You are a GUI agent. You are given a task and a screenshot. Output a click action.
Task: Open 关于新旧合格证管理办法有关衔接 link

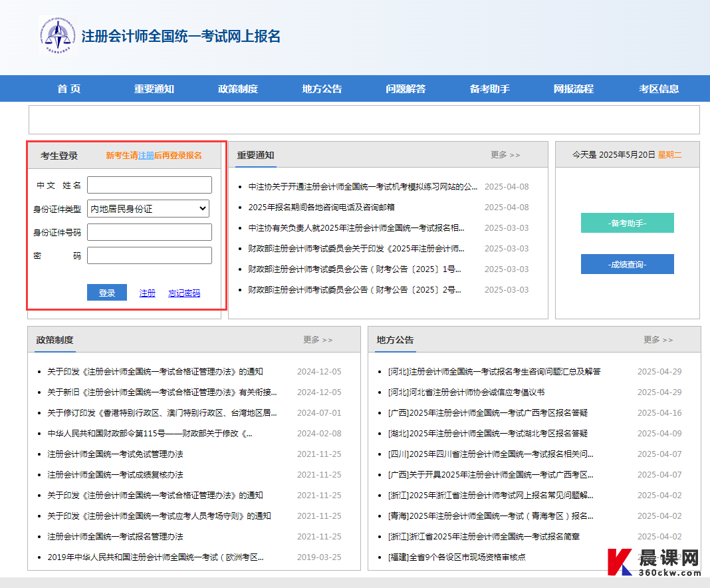pyautogui.click(x=162, y=392)
